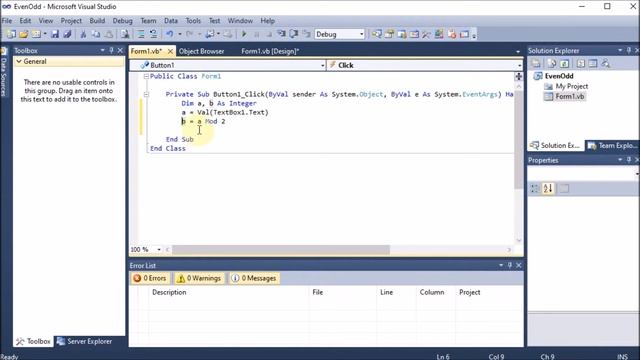Open the Debug menu
This screenshot has width=640, height=360.
122,21
